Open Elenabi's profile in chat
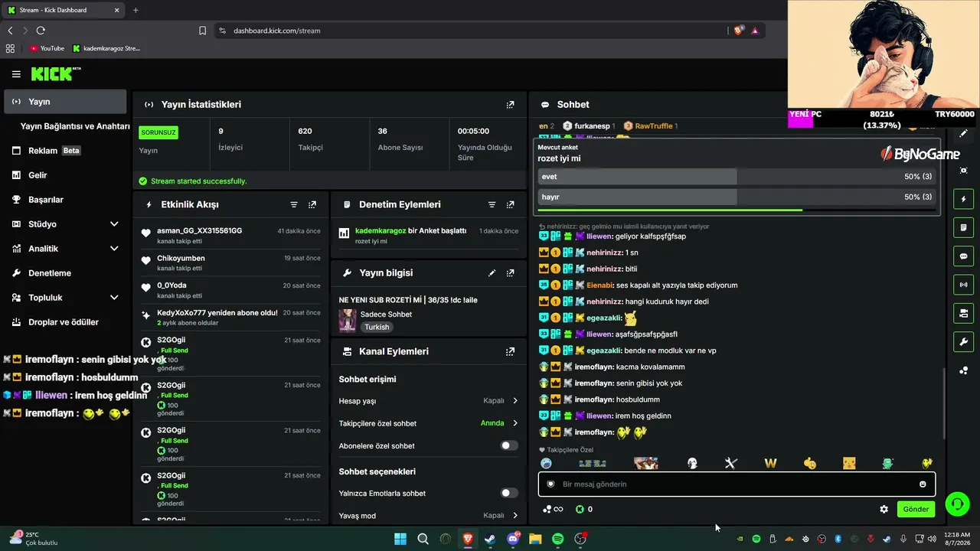This screenshot has height=551, width=980. [599, 285]
